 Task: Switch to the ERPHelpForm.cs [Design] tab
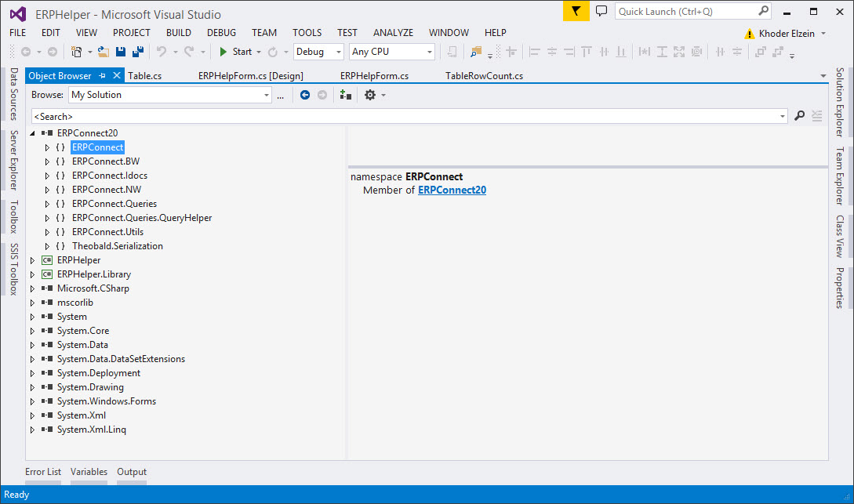(x=250, y=76)
